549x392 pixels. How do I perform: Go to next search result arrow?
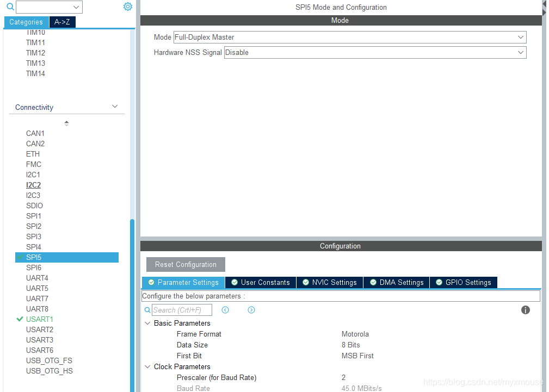251,310
